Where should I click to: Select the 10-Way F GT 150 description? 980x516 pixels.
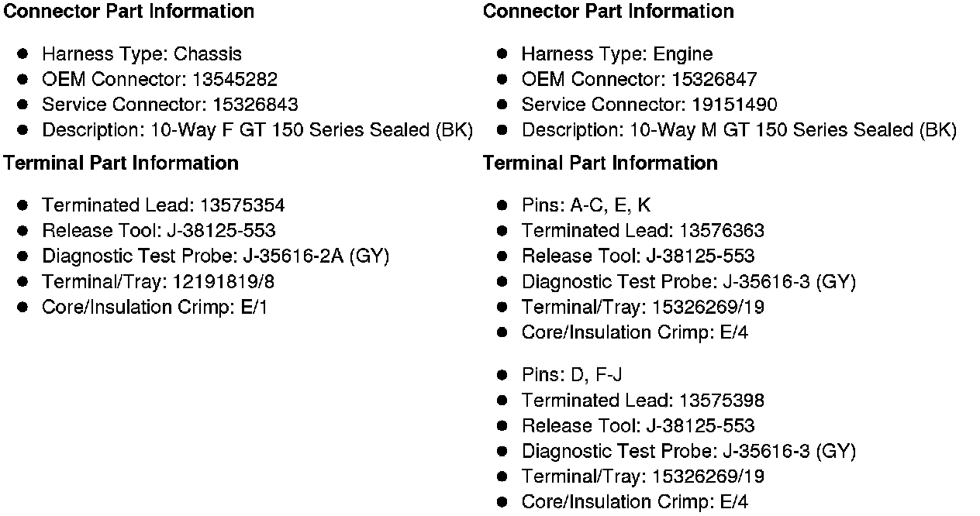(257, 130)
